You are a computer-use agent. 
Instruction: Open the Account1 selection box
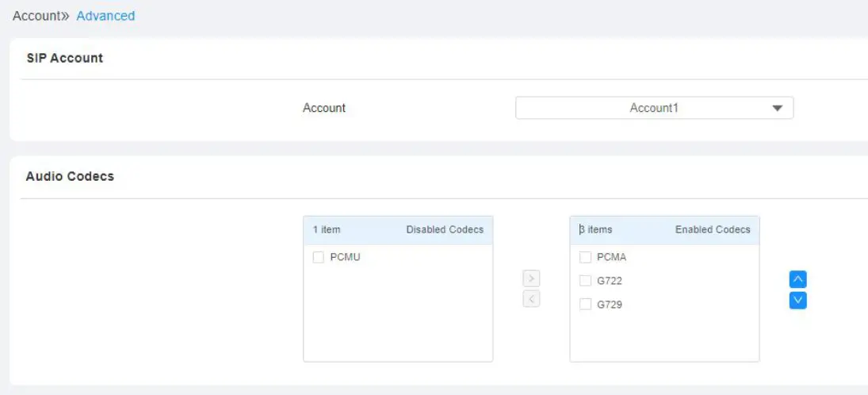tap(653, 108)
